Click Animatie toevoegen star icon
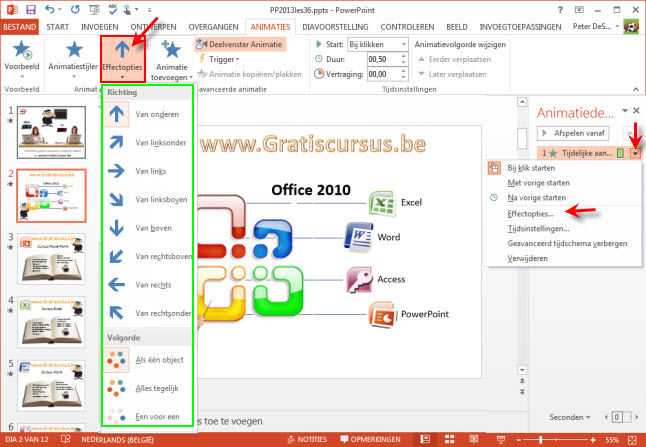The width and height of the screenshot is (646, 447). [x=171, y=49]
